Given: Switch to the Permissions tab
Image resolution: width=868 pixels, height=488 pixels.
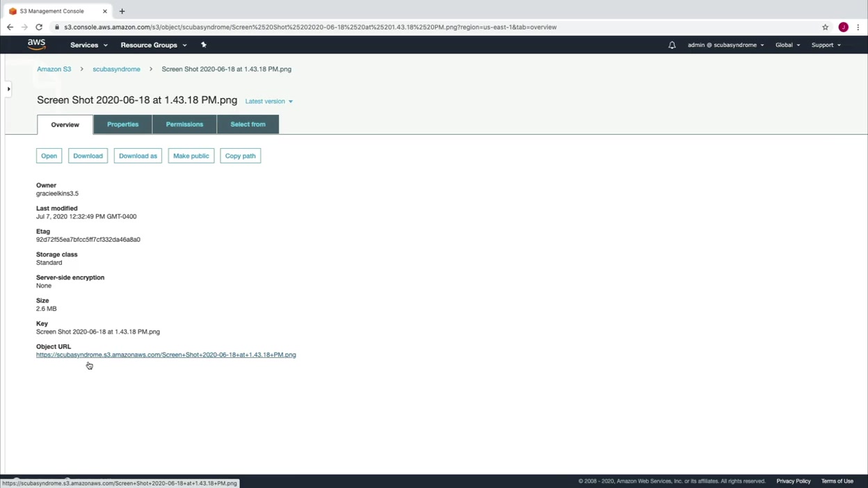Looking at the screenshot, I should tap(184, 124).
